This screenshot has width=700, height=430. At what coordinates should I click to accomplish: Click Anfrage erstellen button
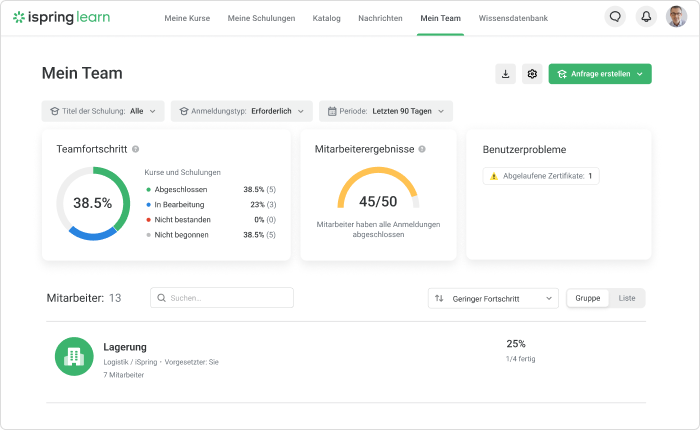coord(599,74)
